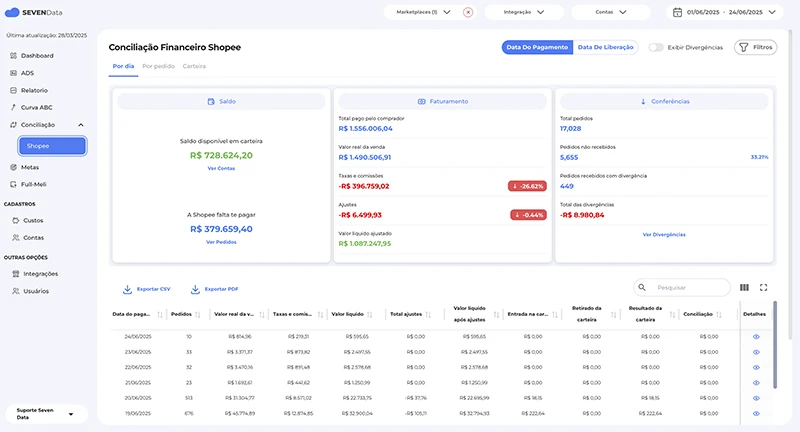Switch to the Carteira tab

pos(194,66)
